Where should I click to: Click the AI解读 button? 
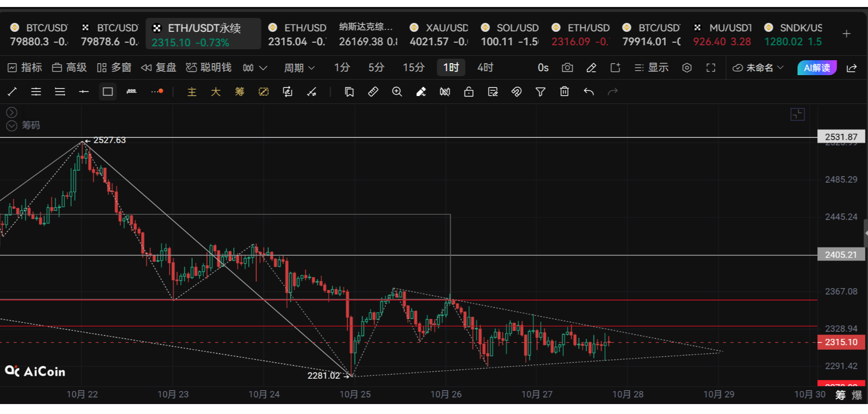point(817,68)
